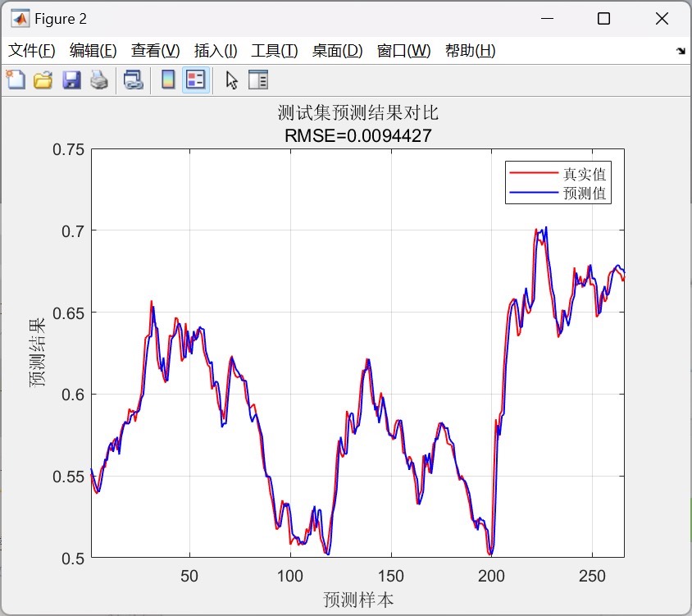The height and width of the screenshot is (616, 692).
Task: Save the figure using floppy disk icon
Action: click(x=71, y=80)
